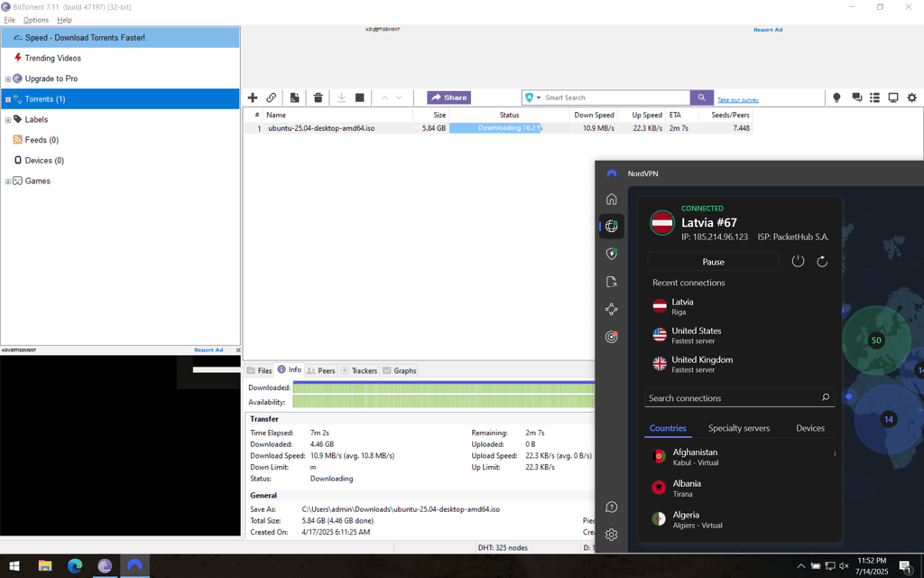Screen dimensions: 924x578
Task: Open NordVPN help chat icon
Action: 612,508
